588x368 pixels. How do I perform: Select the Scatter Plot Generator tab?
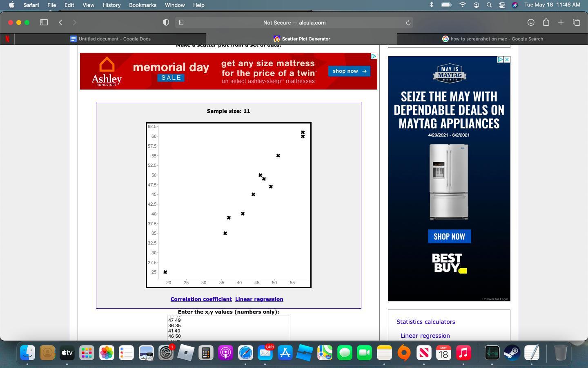(x=301, y=39)
